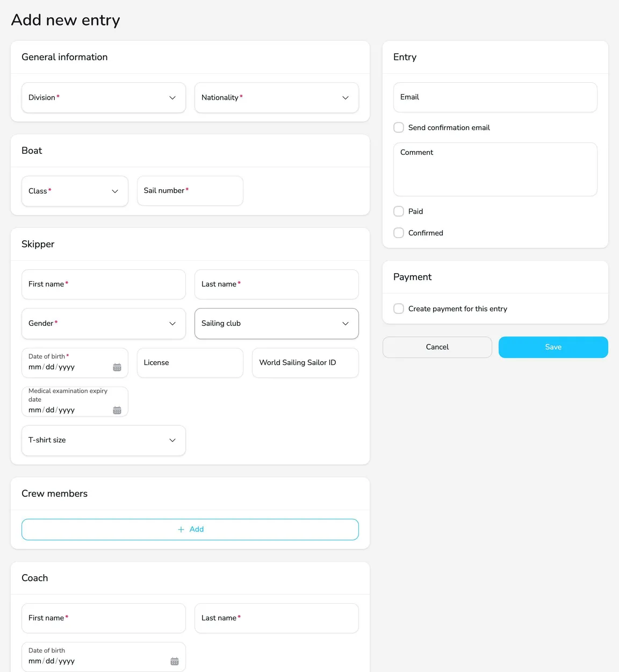Viewport: 619px width, 672px height.
Task: Tick the Send confirmation email checkbox
Action: click(x=399, y=127)
